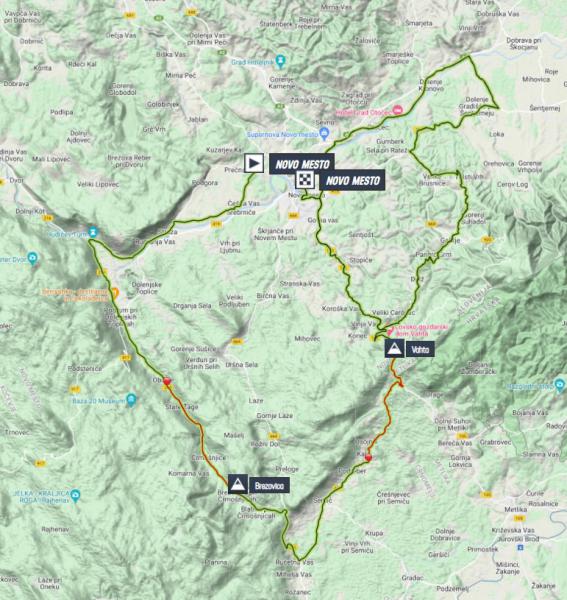Click the checkered finish flag icon
The image size is (567, 600).
click(x=305, y=179)
